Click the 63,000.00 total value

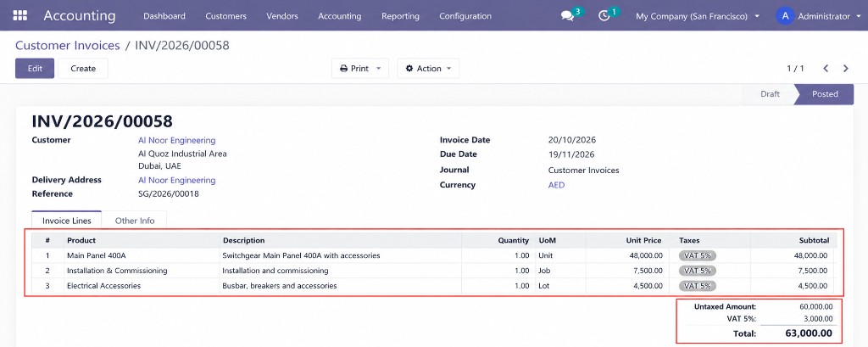[x=809, y=333]
